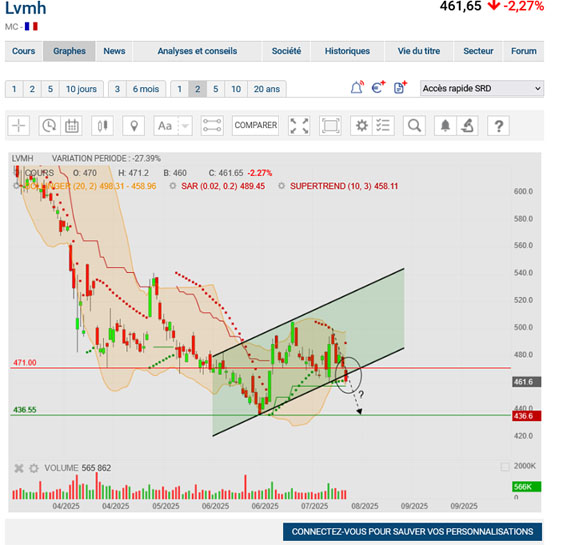Screen dimensions: 567x545
Task: Toggle the volume panel checkbox
Action: (x=505, y=467)
